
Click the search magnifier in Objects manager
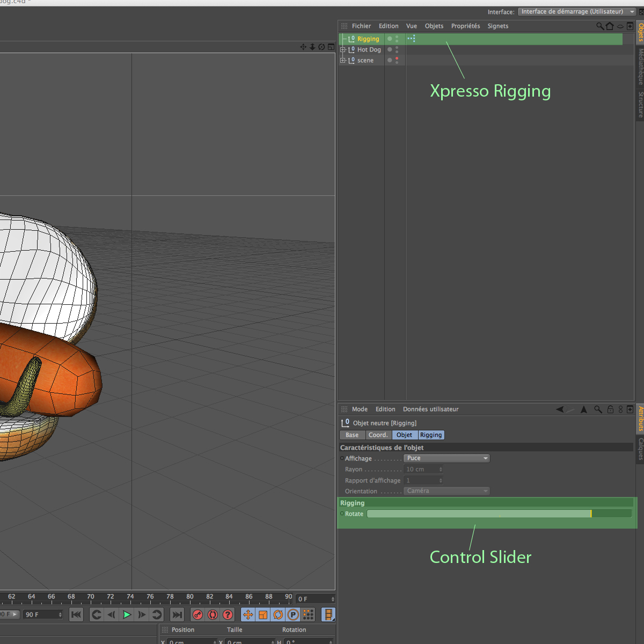(599, 26)
